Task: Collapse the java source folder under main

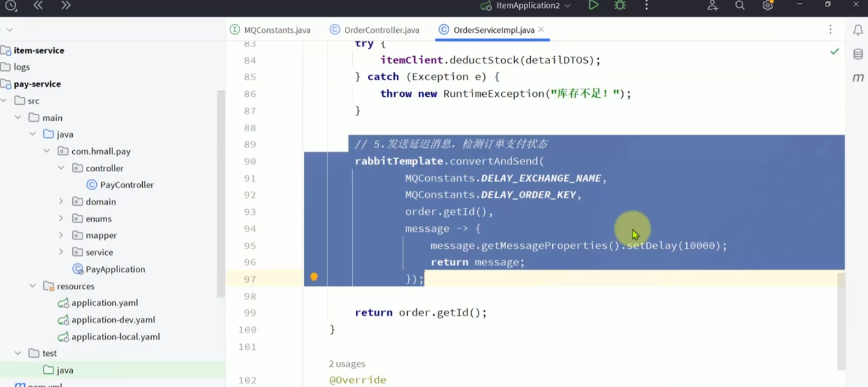Action: pos(32,134)
